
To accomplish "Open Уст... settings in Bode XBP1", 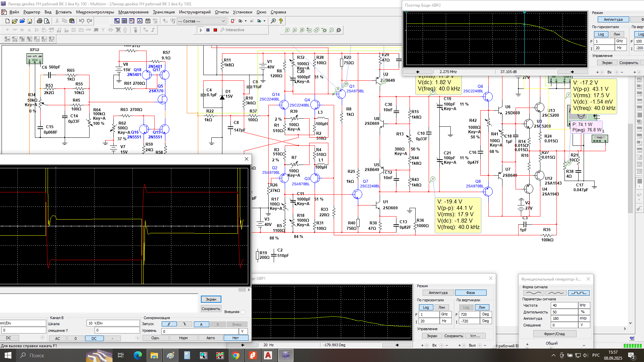I will point(475,336).
